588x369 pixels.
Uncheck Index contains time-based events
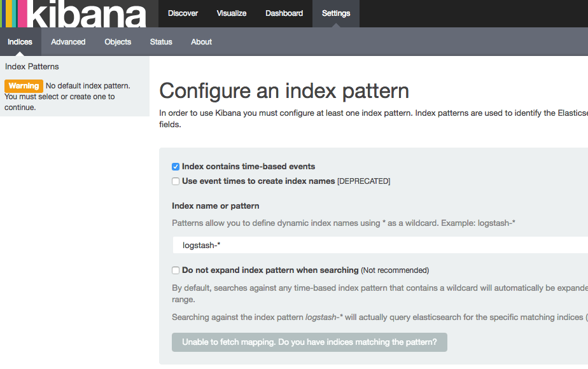[176, 167]
